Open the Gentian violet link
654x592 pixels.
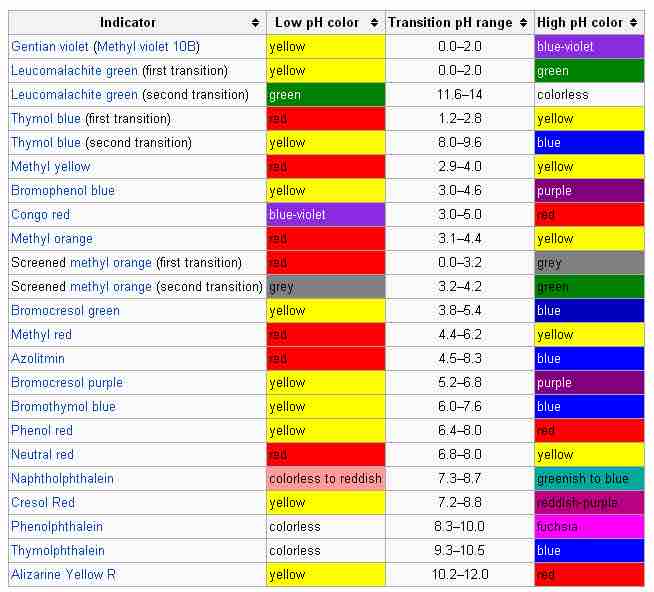[50, 47]
